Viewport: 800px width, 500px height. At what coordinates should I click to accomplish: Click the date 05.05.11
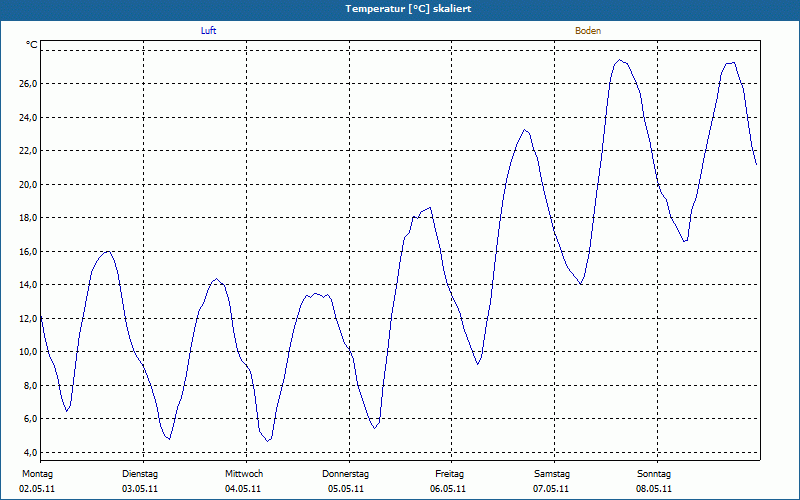[x=346, y=489]
